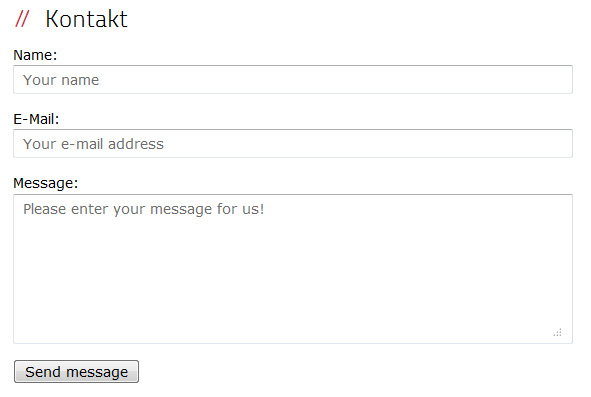Focus the Name input field
591x397 pixels.
click(293, 80)
